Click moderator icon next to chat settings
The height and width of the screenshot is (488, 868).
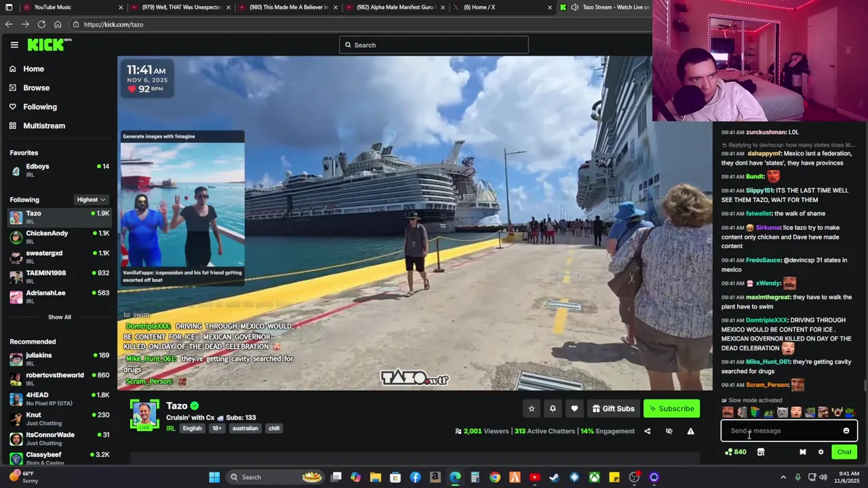pyautogui.click(x=802, y=452)
